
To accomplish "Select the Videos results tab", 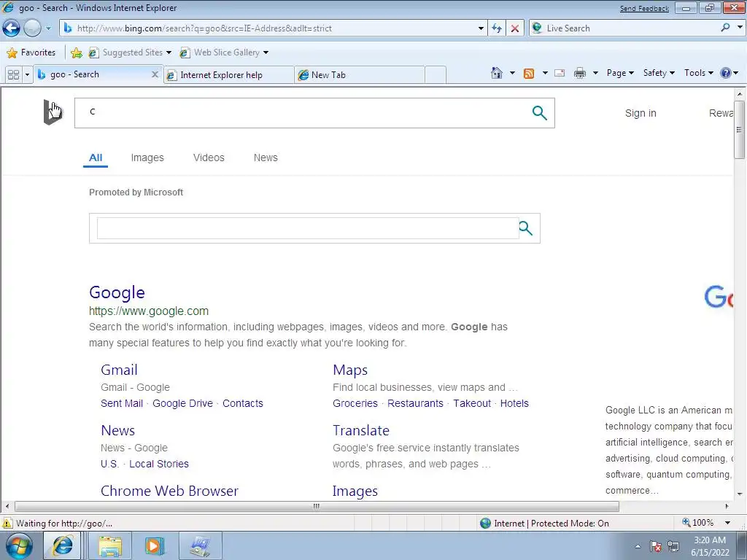I will (x=209, y=157).
